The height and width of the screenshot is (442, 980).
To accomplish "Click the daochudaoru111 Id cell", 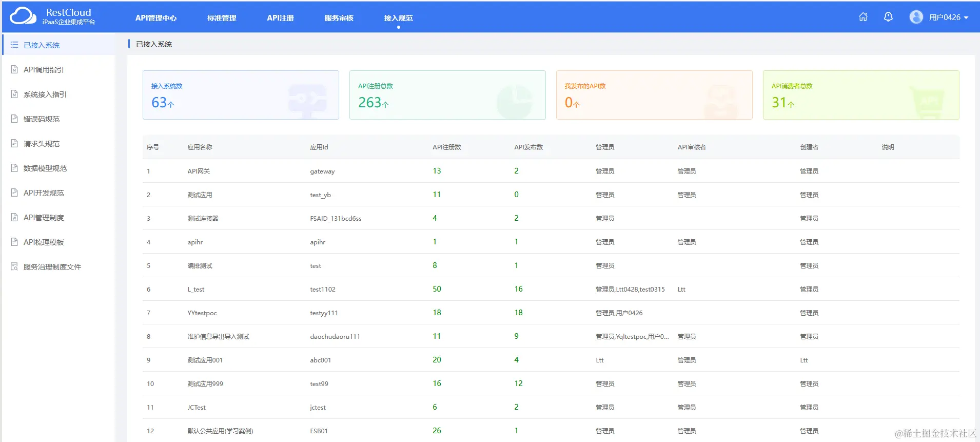I will (335, 337).
